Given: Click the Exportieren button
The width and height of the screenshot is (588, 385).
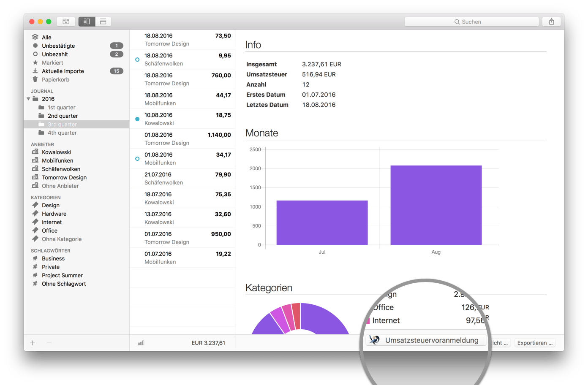Looking at the screenshot, I should (534, 343).
